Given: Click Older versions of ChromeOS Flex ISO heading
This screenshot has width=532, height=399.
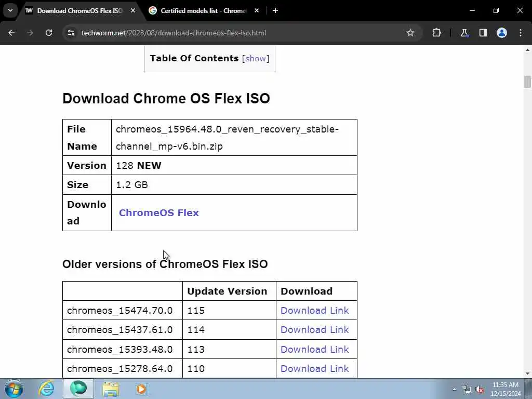Looking at the screenshot, I should click(165, 264).
